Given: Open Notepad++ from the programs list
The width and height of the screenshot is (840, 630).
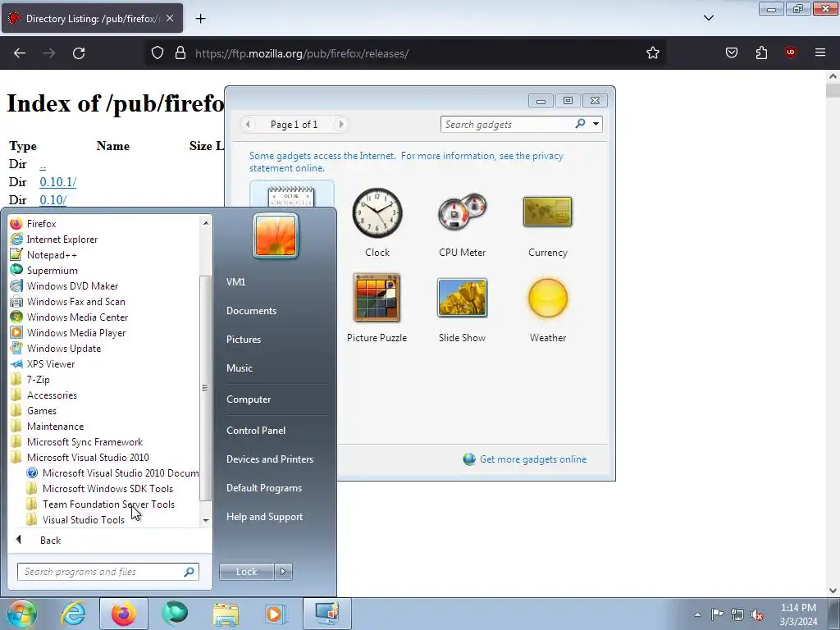Looking at the screenshot, I should [x=52, y=254].
